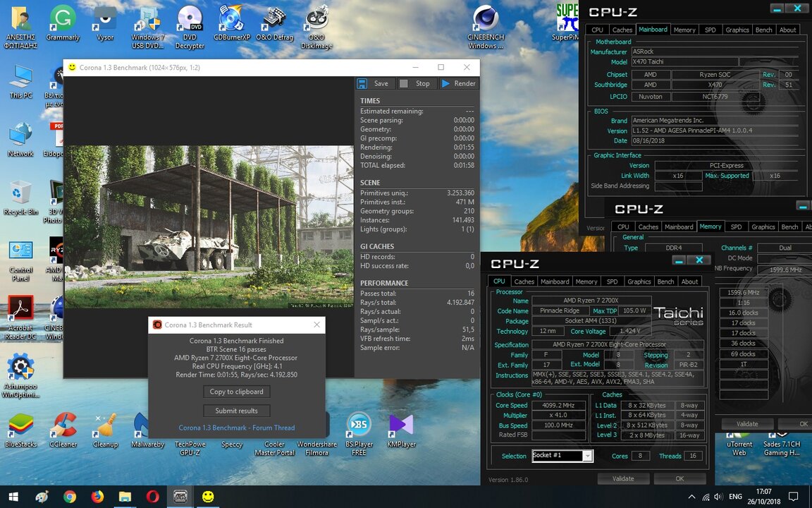The height and width of the screenshot is (508, 812).
Task: Click the processor name AMD Ryzen 7 2700X
Action: coord(591,300)
